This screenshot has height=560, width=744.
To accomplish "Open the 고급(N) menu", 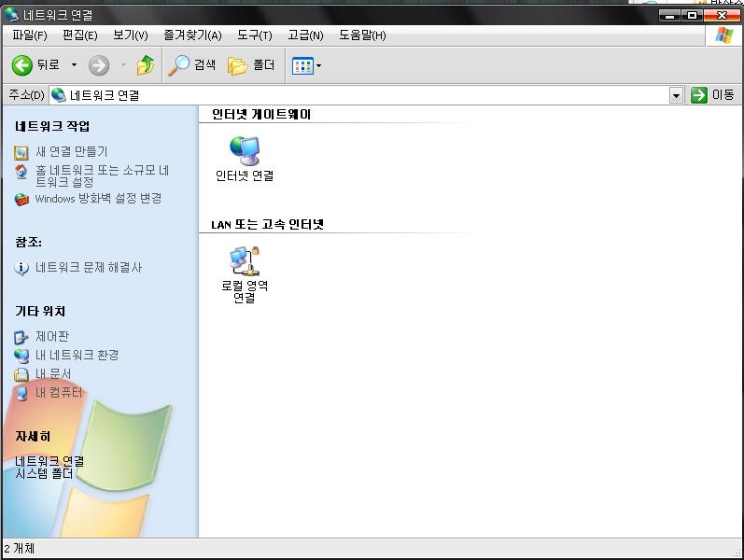I will pyautogui.click(x=305, y=35).
